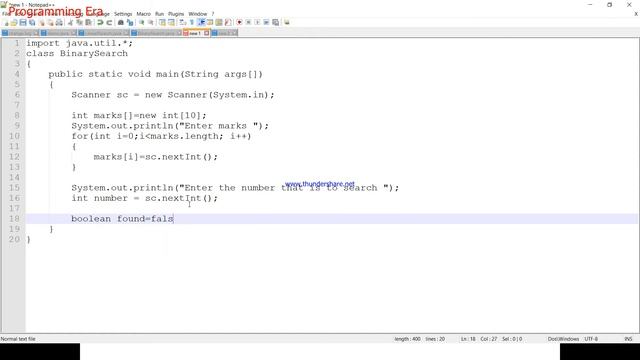This screenshot has width=640, height=360.
Task: Save the recorded macro icon
Action: coord(276,22)
